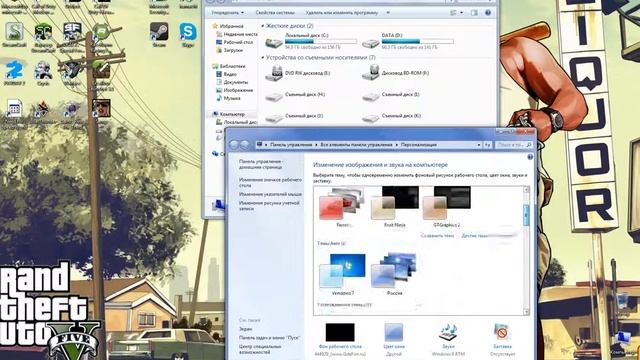Screen dimensions: 640x360
Task: Open Панель задач и меню Пуск link
Action: click(269, 338)
